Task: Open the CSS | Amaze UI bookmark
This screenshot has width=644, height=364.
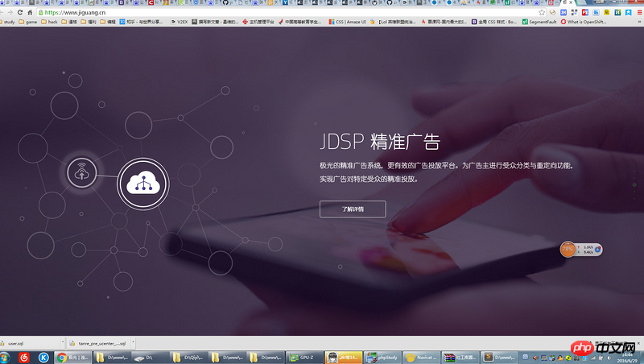Action: point(347,22)
